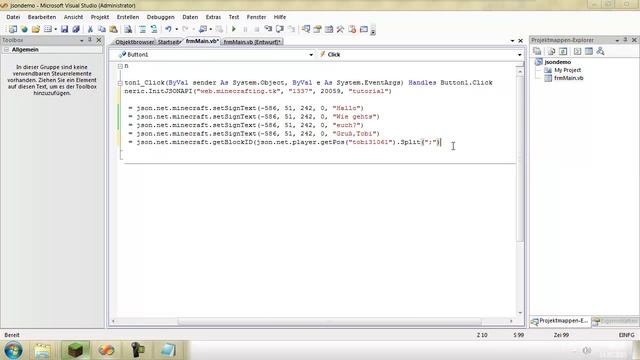The width and height of the screenshot is (640, 360).
Task: Open the Undo history dropdown arrow
Action: tap(176, 29)
